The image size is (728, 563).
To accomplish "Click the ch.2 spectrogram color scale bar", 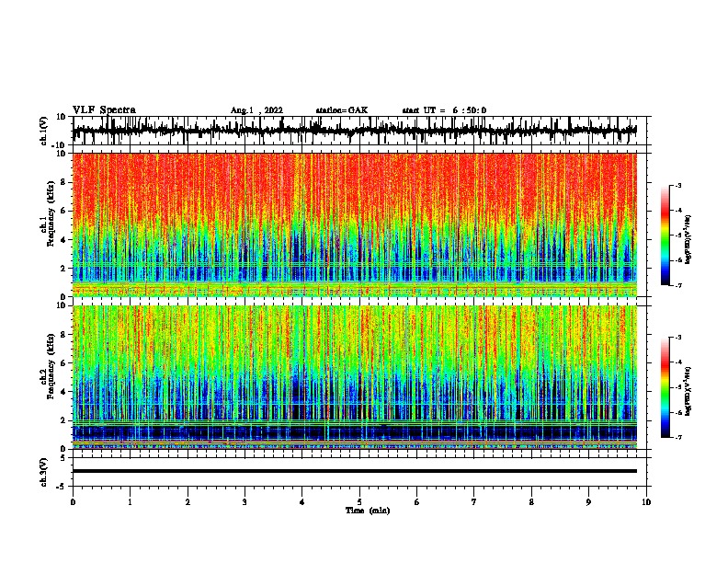I will point(665,387).
